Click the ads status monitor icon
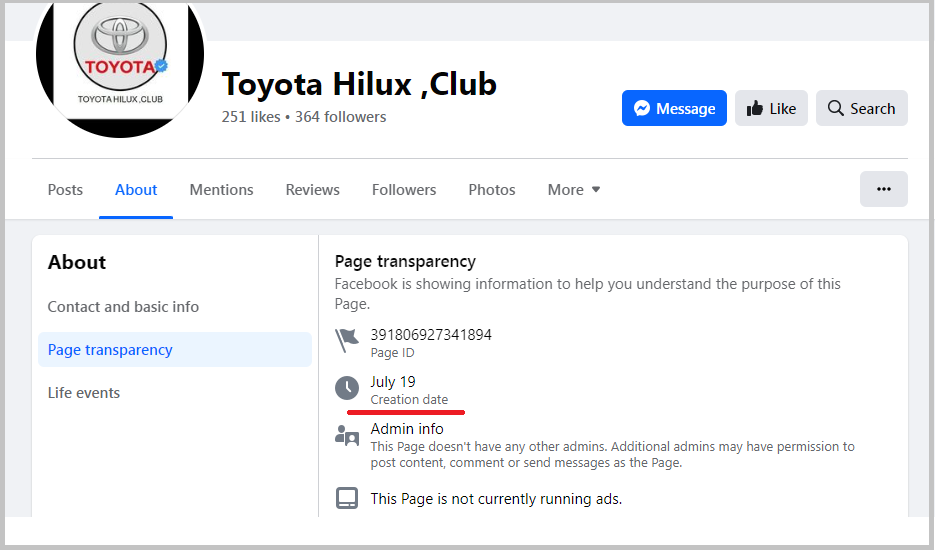The height and width of the screenshot is (551, 935). [x=346, y=498]
